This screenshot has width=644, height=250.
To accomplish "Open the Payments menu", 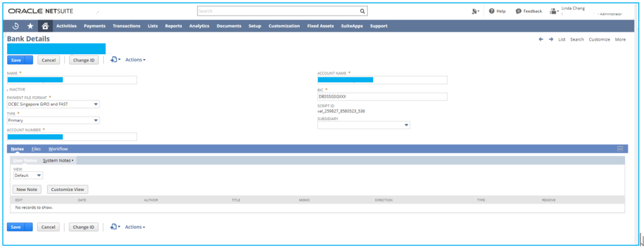I will pos(94,26).
